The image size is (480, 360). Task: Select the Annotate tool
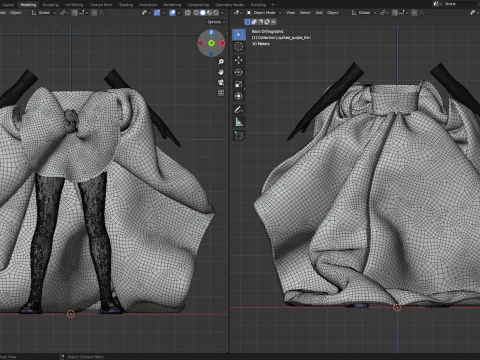click(x=239, y=110)
